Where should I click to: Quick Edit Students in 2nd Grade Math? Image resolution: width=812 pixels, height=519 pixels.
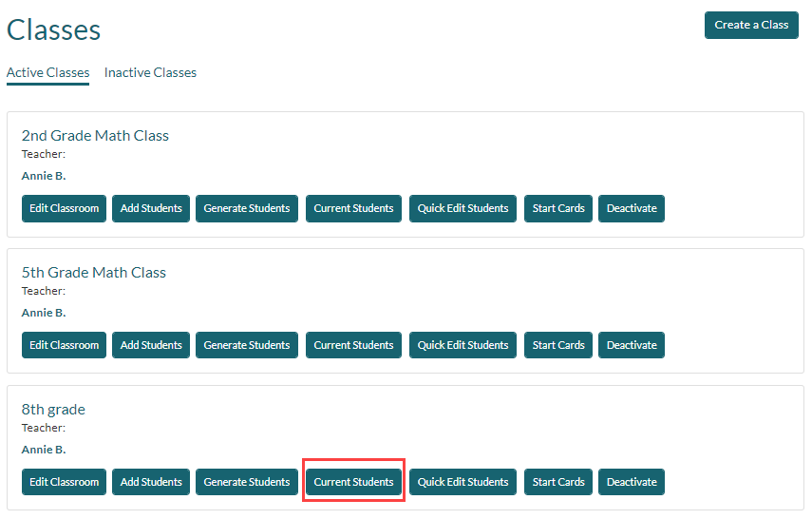coord(463,208)
